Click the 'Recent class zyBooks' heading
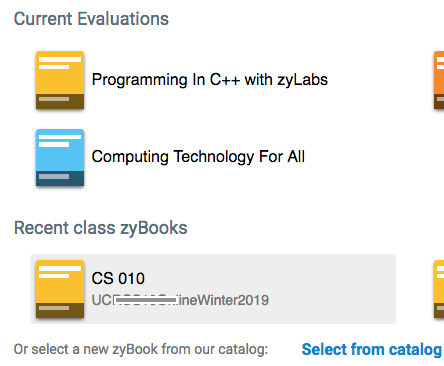Viewport: 444px width, 366px height. click(101, 228)
